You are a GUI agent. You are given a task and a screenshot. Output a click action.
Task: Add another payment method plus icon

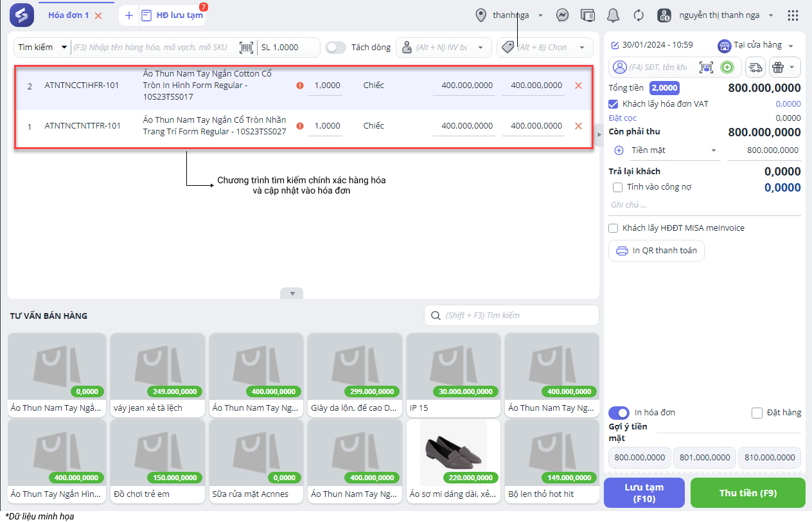click(x=619, y=150)
